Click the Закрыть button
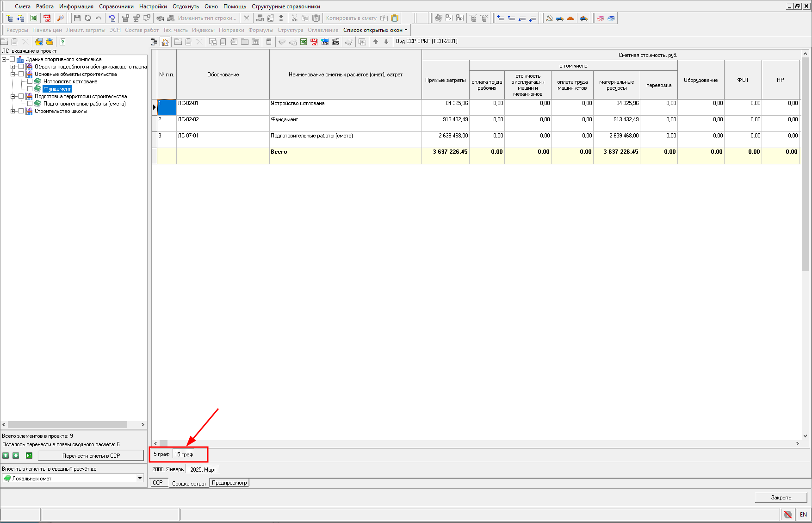This screenshot has width=812, height=523. pyautogui.click(x=781, y=498)
